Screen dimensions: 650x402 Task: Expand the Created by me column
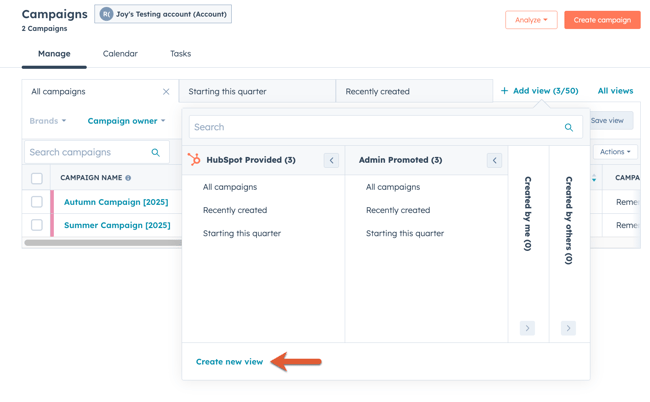(527, 328)
